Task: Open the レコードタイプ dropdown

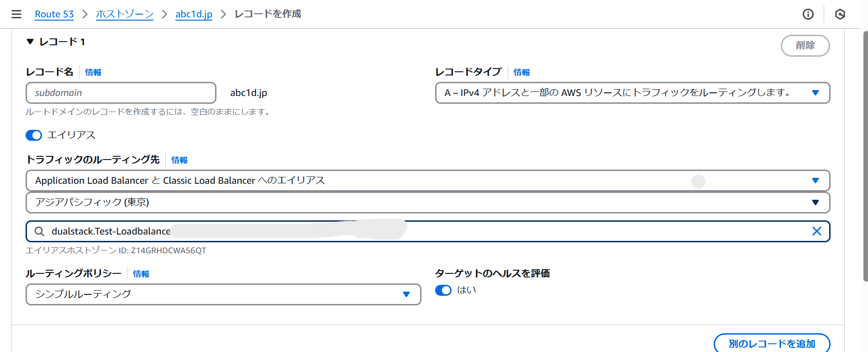Action: (x=632, y=93)
